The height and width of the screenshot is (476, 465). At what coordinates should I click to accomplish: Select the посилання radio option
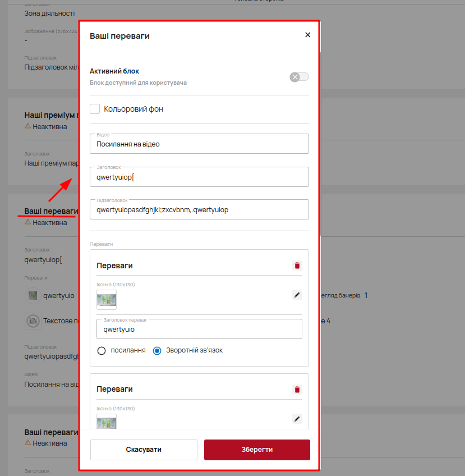pyautogui.click(x=102, y=351)
